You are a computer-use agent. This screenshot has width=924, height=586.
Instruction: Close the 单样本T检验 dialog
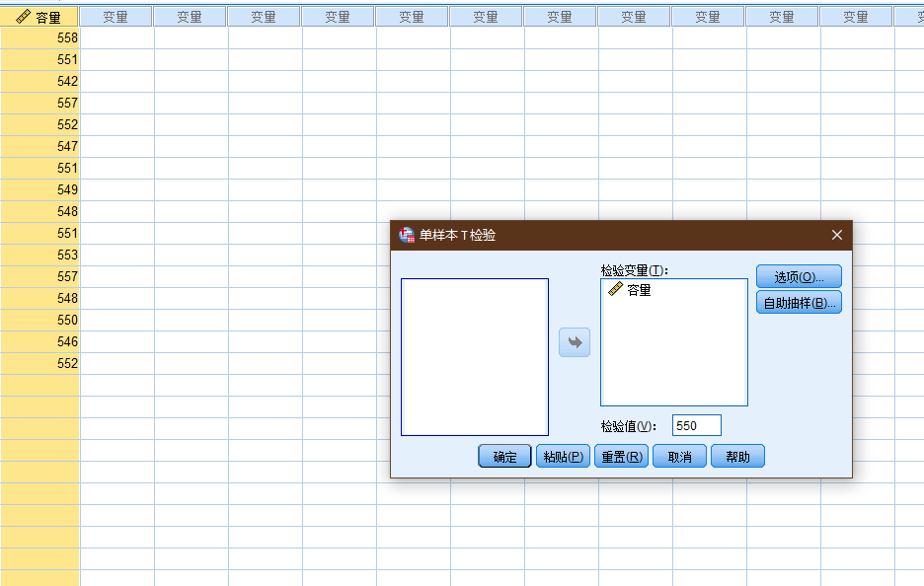click(x=837, y=235)
